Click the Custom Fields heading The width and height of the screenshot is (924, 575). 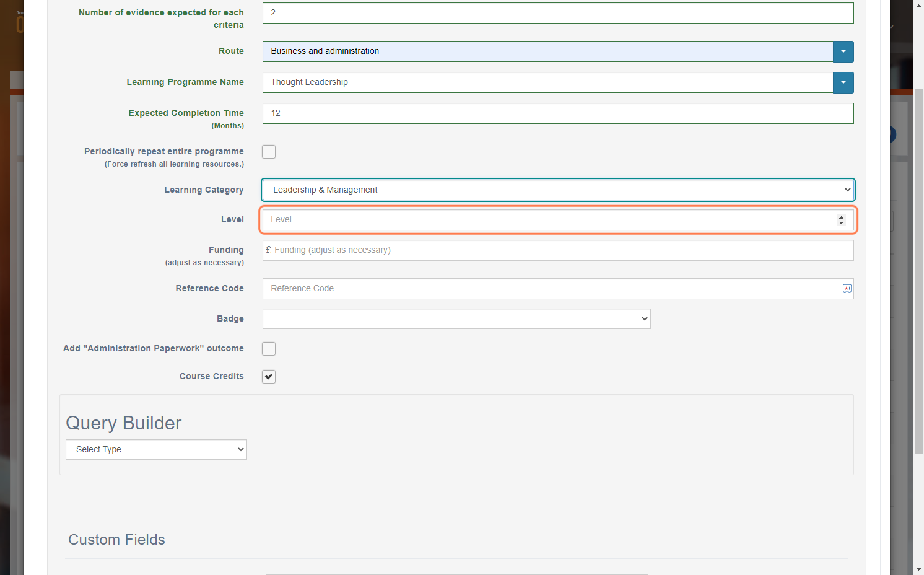point(116,540)
